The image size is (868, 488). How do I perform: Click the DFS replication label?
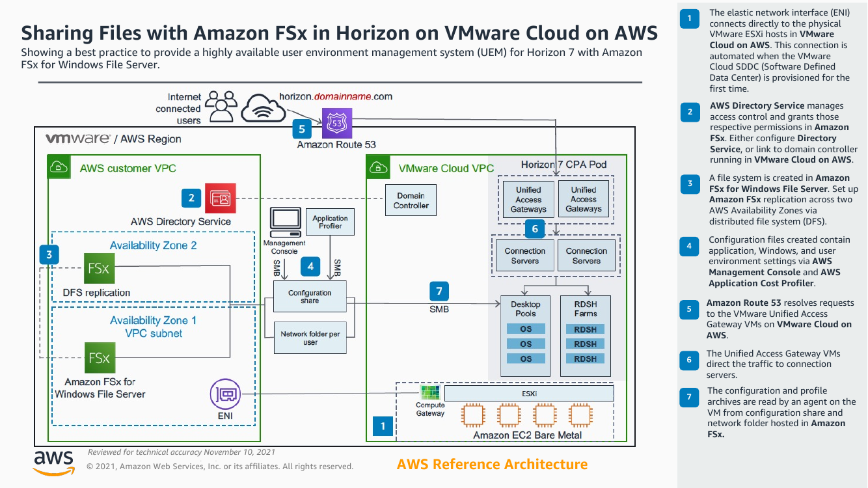(96, 293)
